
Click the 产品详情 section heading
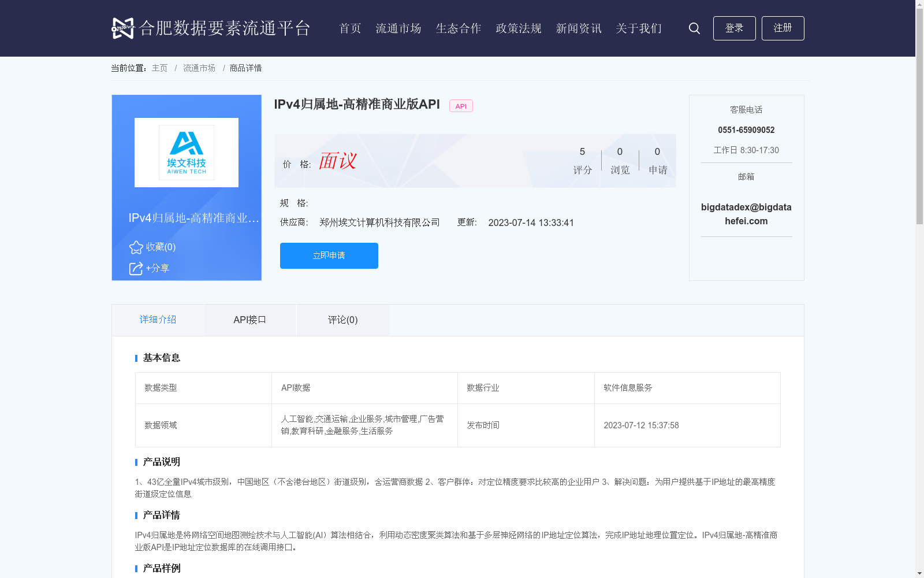pos(162,515)
